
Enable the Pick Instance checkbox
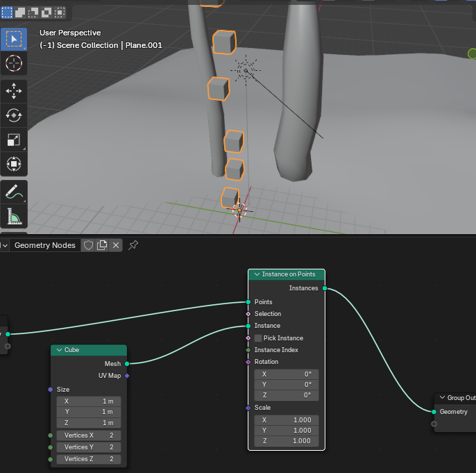point(258,338)
